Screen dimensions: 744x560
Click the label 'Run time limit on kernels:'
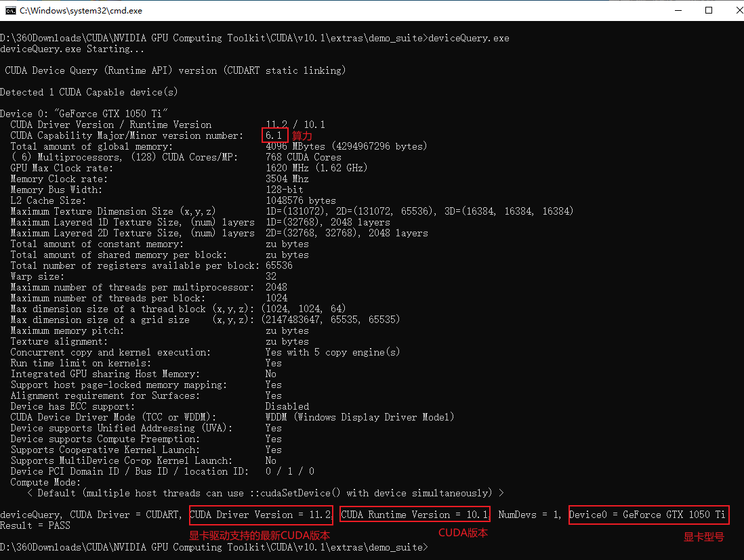pyautogui.click(x=81, y=363)
